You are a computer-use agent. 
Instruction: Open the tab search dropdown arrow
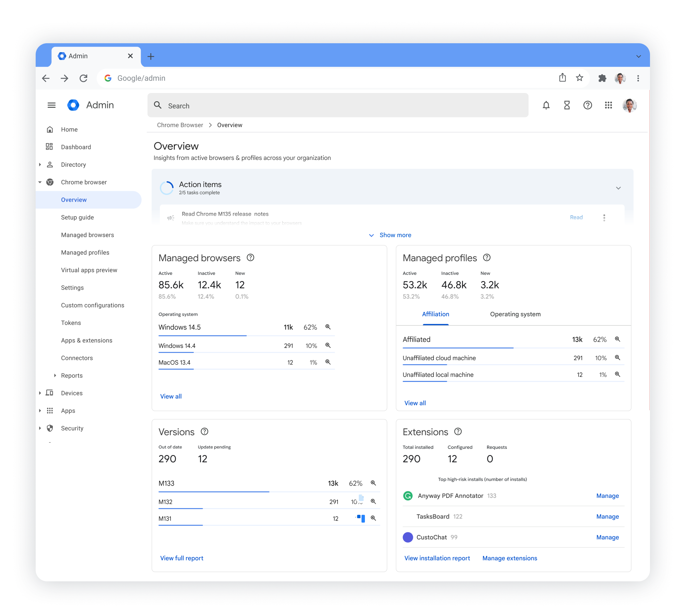(638, 56)
